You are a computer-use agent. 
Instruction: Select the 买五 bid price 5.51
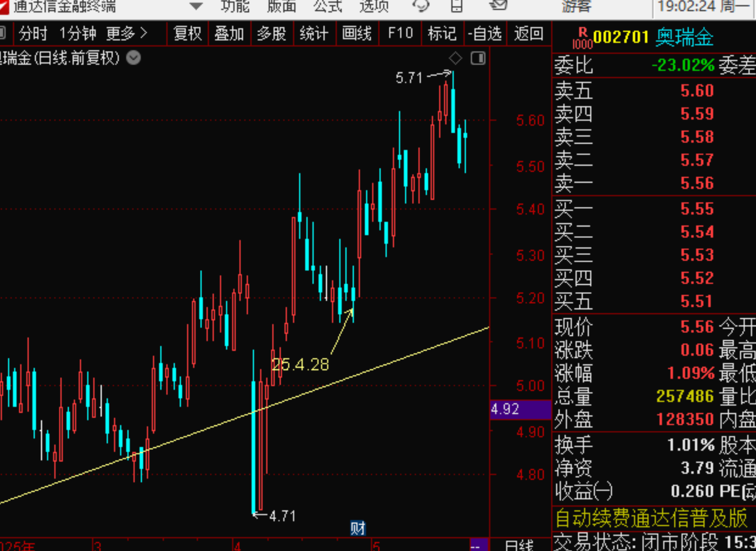click(697, 301)
